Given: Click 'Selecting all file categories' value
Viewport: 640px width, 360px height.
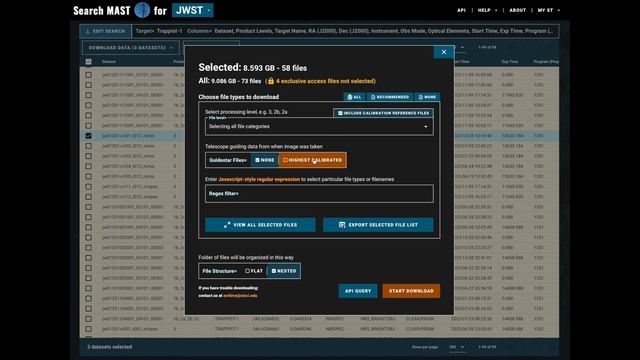Looking at the screenshot, I should click(x=239, y=127).
